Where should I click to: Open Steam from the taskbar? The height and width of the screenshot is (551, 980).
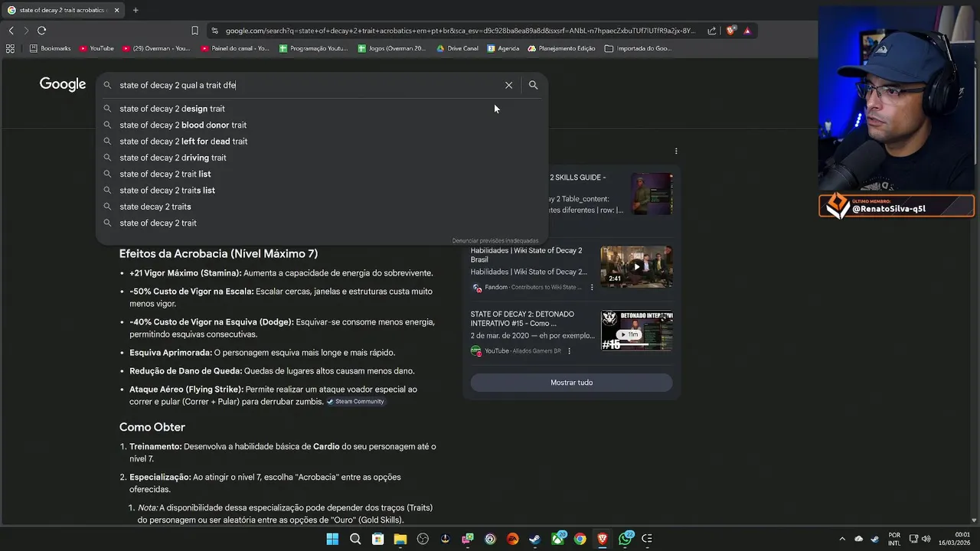point(534,539)
